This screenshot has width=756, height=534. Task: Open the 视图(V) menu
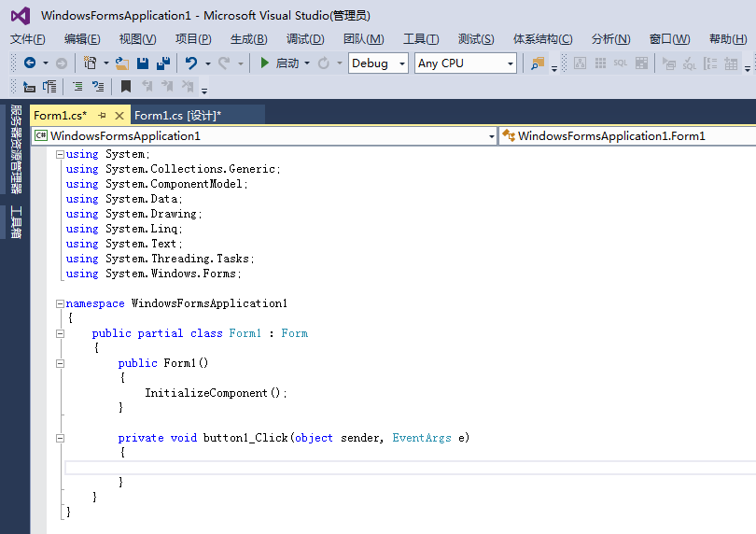[x=137, y=39]
